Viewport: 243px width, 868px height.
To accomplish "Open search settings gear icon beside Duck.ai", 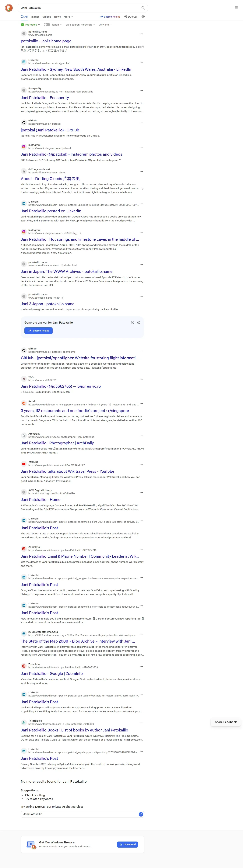I will click(143, 16).
